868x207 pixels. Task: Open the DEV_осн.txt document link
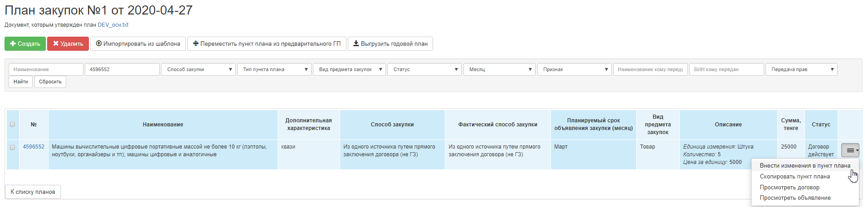pyautogui.click(x=113, y=25)
